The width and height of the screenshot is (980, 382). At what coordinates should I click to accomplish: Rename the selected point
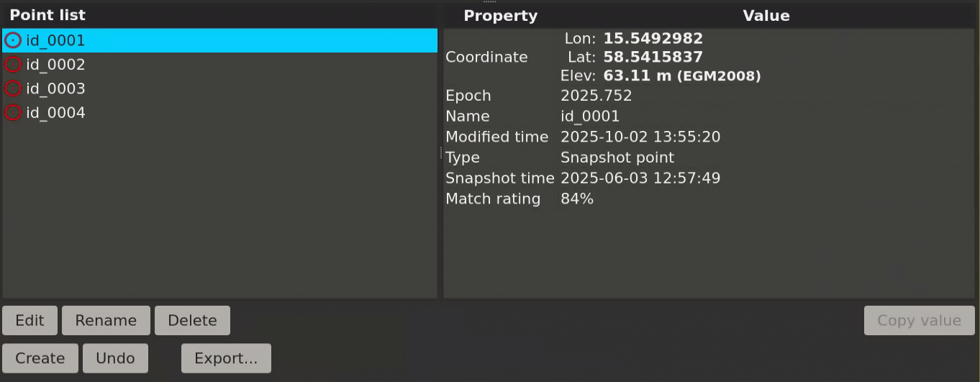tap(106, 321)
